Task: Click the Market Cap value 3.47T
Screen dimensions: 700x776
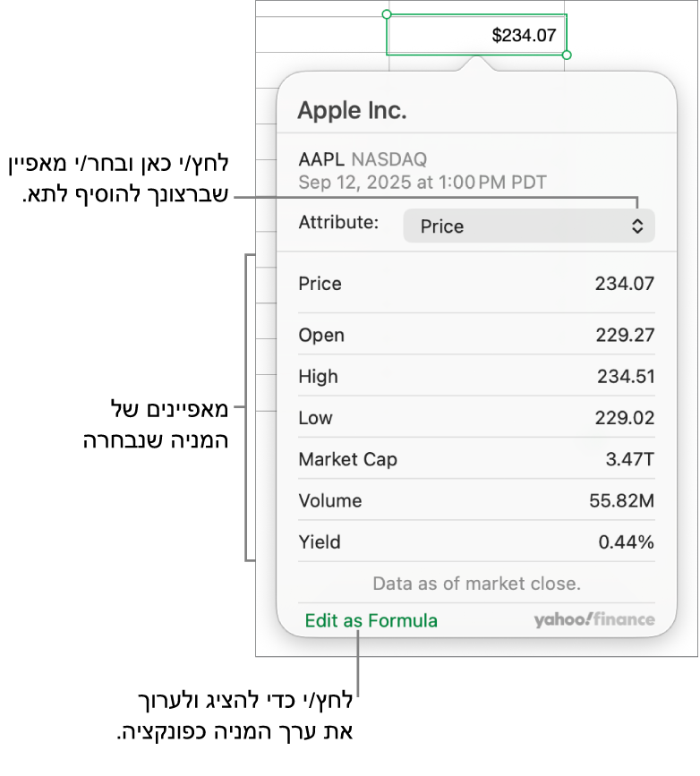Action: point(629,459)
